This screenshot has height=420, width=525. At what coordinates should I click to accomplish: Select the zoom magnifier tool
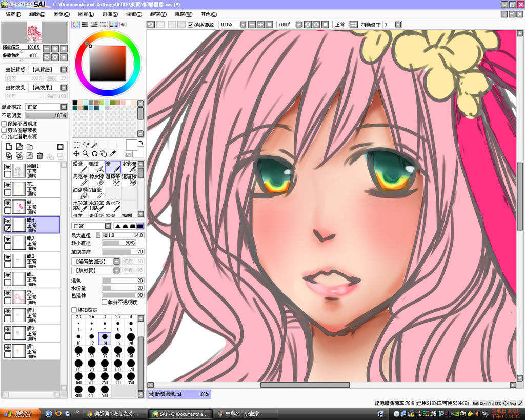pos(86,154)
